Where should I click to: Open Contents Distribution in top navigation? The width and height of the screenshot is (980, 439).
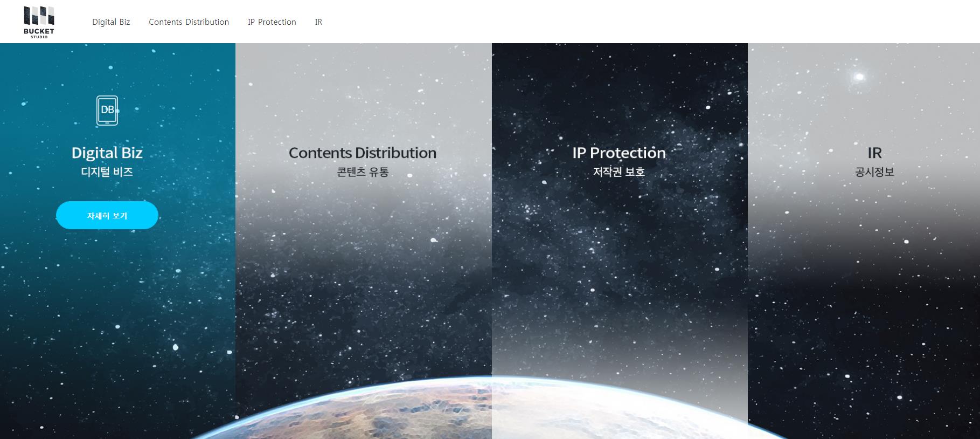(189, 22)
